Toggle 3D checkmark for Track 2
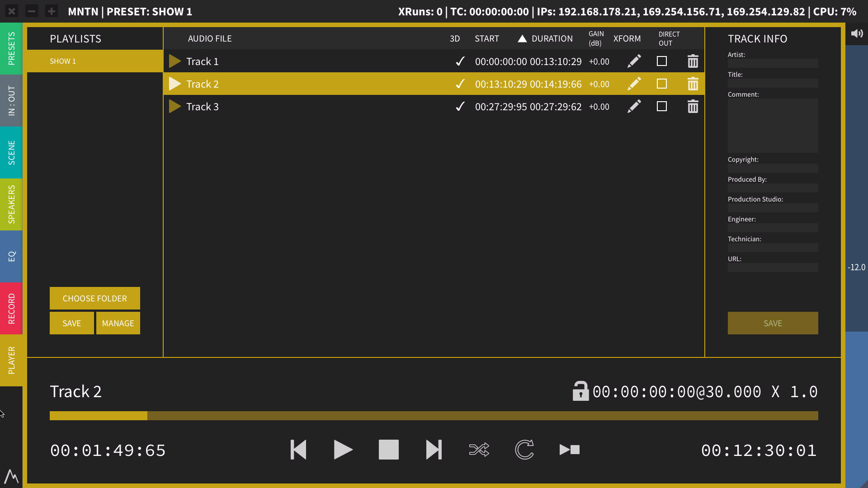This screenshot has width=868, height=488. [460, 84]
